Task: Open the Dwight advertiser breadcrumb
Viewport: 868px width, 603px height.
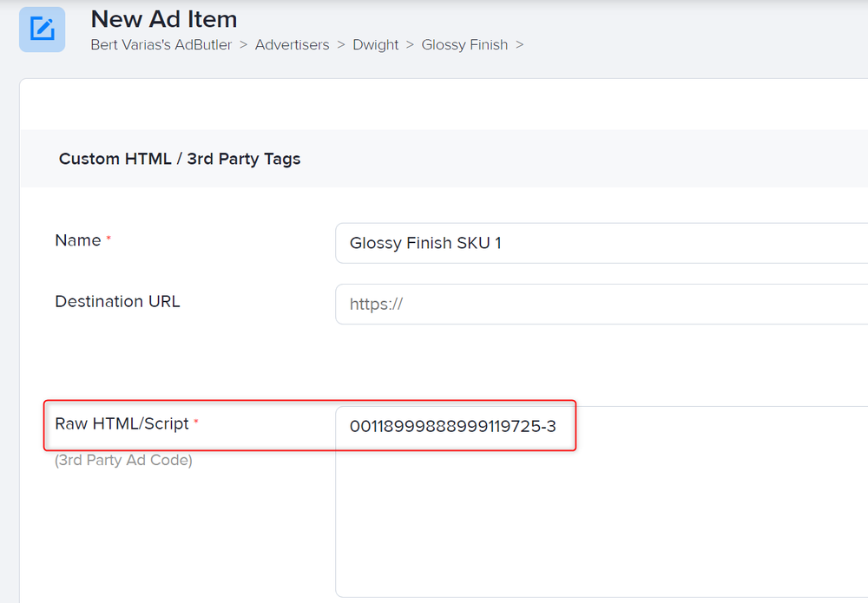Action: click(x=375, y=45)
